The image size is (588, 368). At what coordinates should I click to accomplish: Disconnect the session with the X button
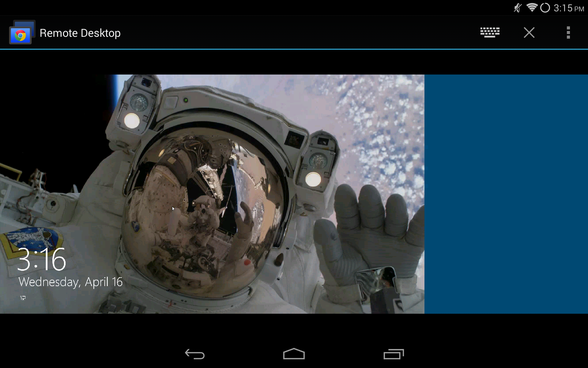click(529, 33)
